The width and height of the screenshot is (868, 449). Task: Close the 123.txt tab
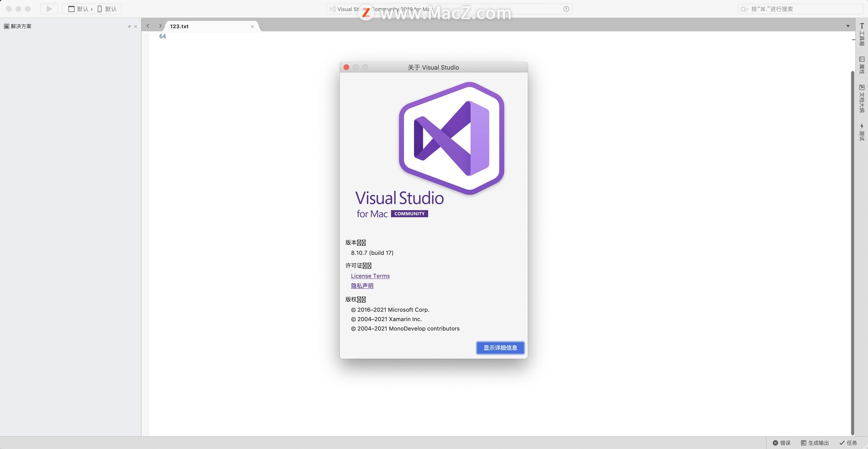coord(252,27)
